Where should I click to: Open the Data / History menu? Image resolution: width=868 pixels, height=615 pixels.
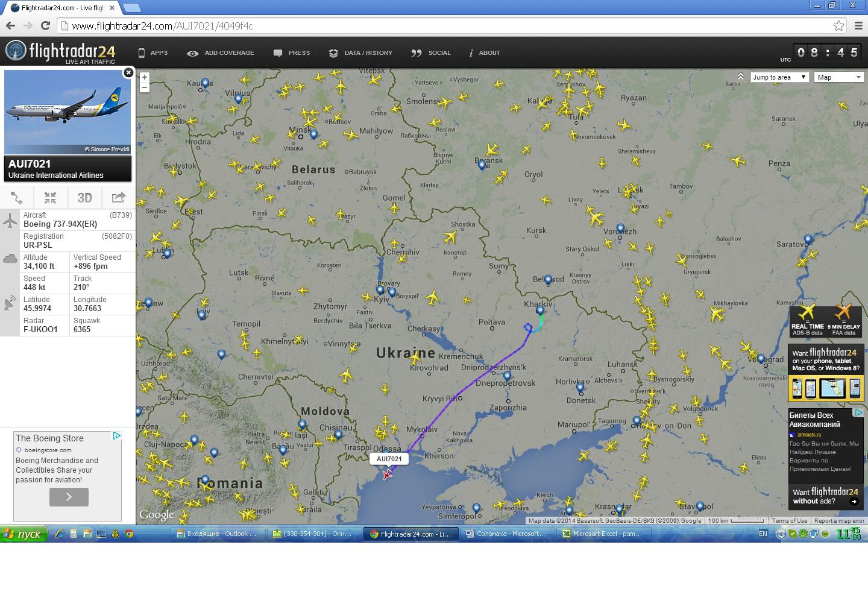coord(360,53)
